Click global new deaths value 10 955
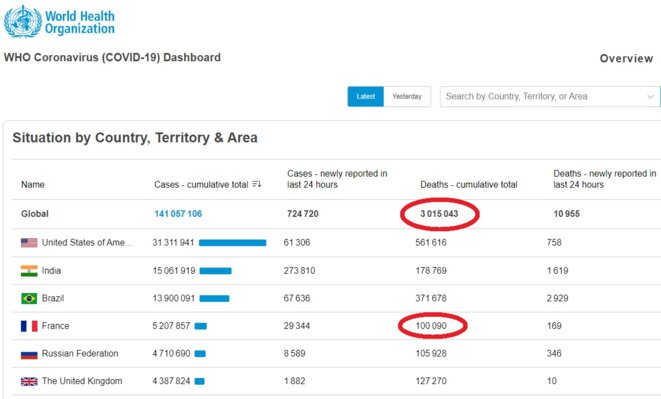This screenshot has height=399, width=661. [x=567, y=214]
